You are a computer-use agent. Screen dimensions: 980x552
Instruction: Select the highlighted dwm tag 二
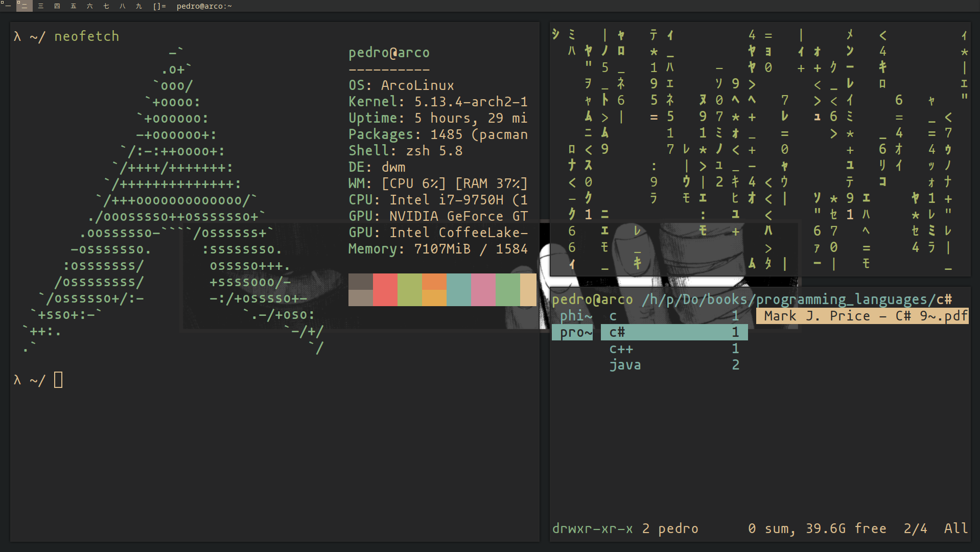(x=24, y=6)
